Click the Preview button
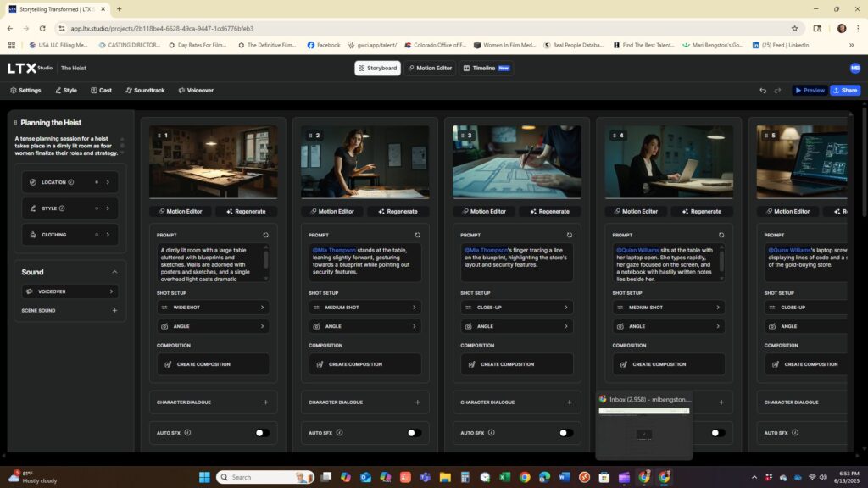Image resolution: width=868 pixels, height=488 pixels. coord(809,91)
